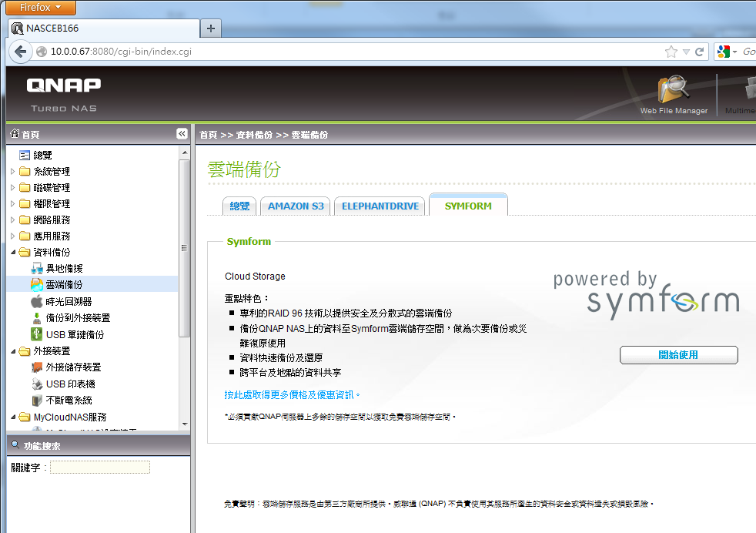Switch to the AMAZON S3 tab

[296, 206]
